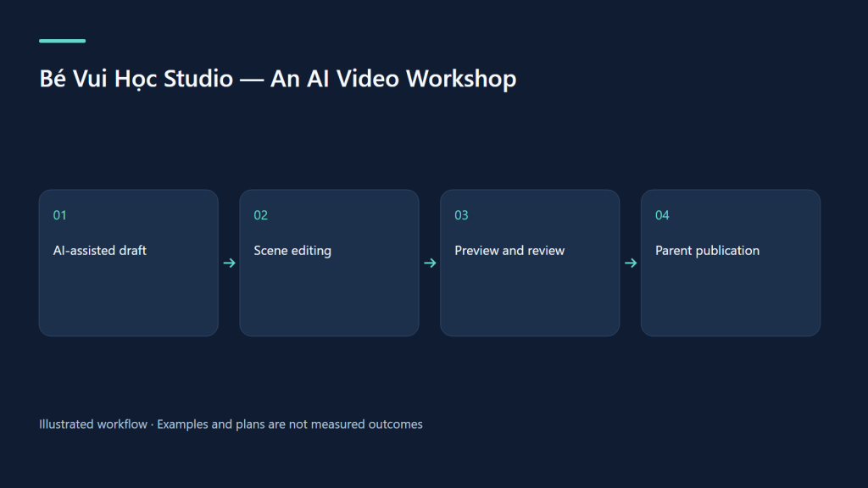The width and height of the screenshot is (868, 488).
Task: Select step number 03
Action: 461,215
